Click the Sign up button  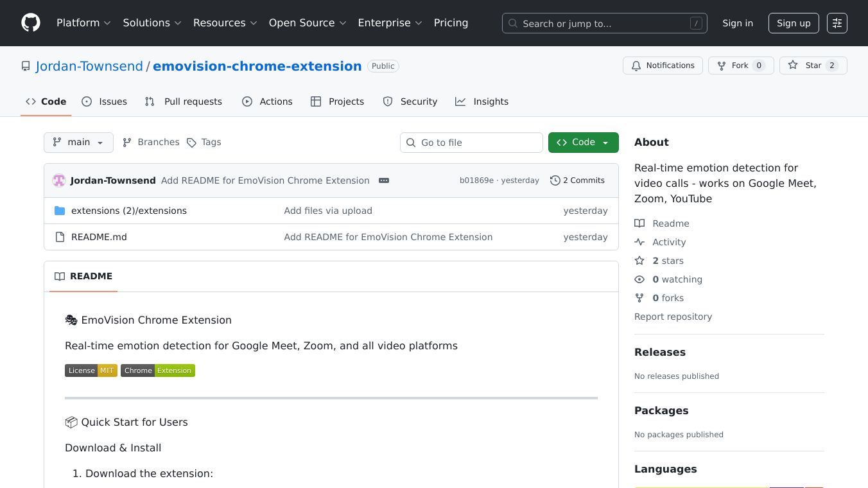click(794, 23)
